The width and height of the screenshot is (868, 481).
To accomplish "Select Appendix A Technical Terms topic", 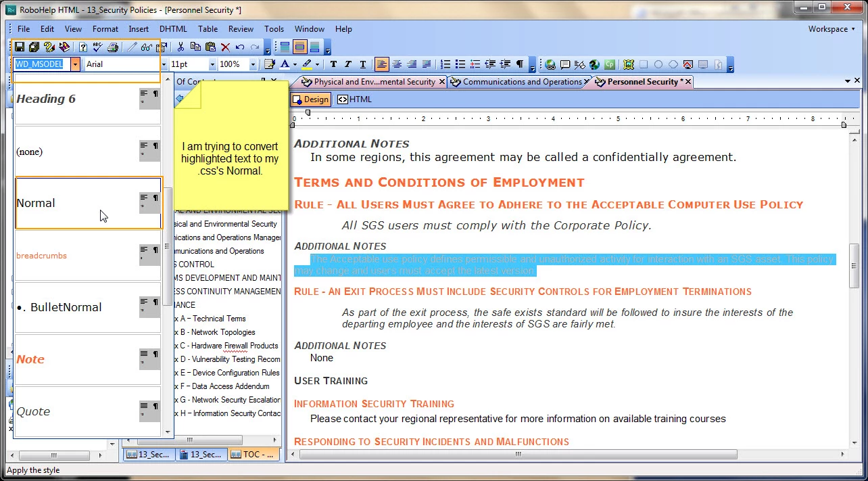I will [x=210, y=319].
